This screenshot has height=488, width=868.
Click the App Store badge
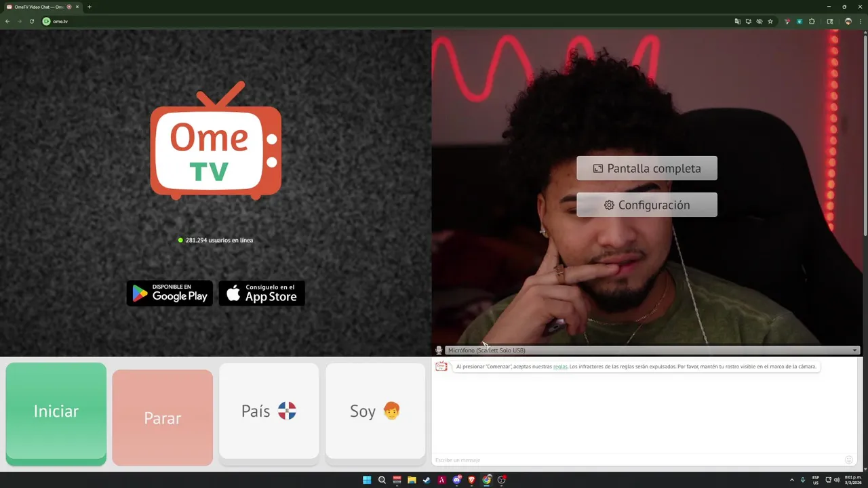(262, 293)
